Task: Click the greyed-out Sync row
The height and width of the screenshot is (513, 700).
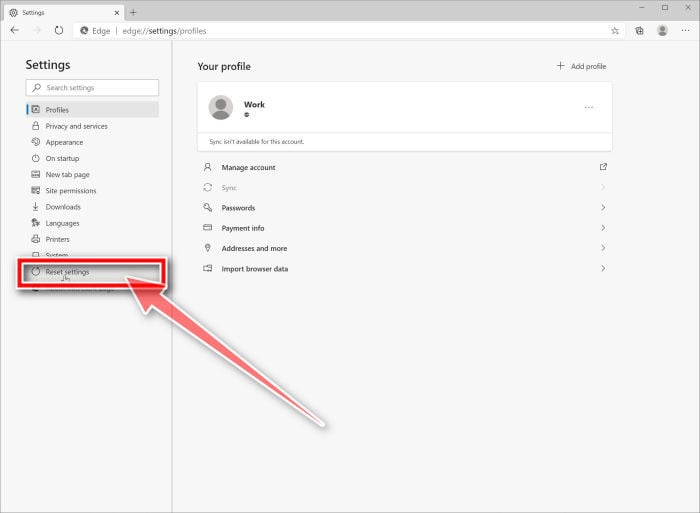Action: [x=405, y=188]
